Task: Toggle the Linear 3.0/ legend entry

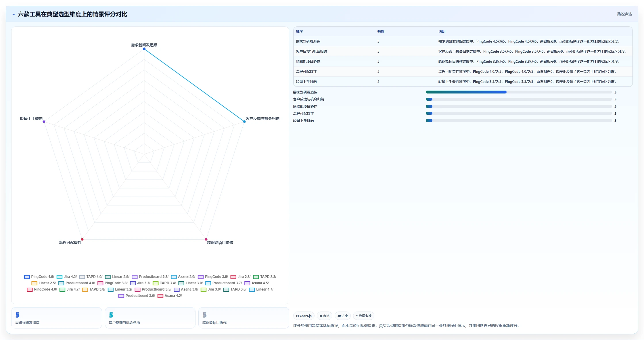Action: [x=191, y=283]
